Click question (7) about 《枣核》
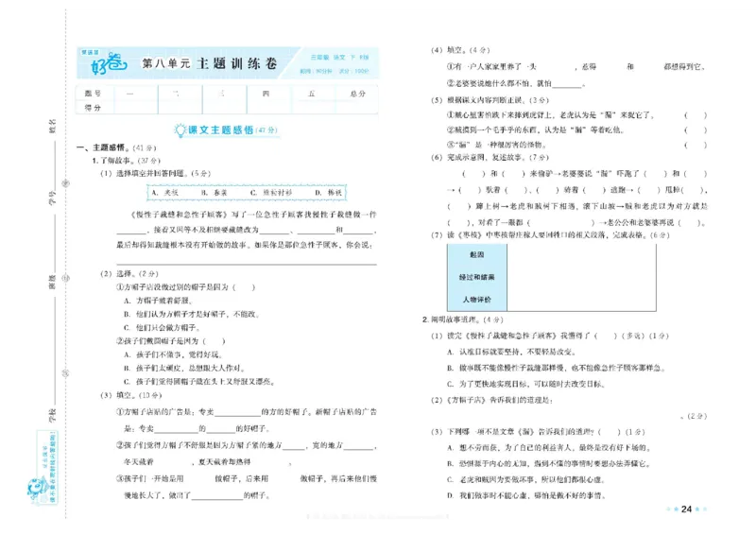 coord(550,235)
